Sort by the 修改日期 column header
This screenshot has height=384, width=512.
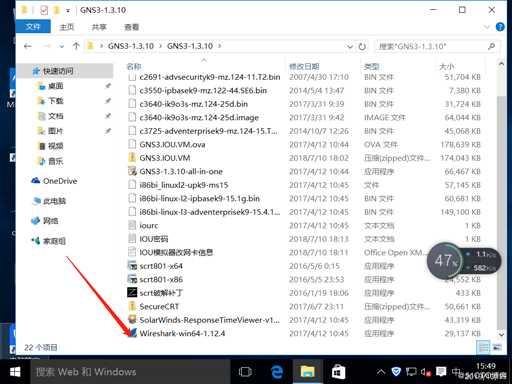(304, 66)
